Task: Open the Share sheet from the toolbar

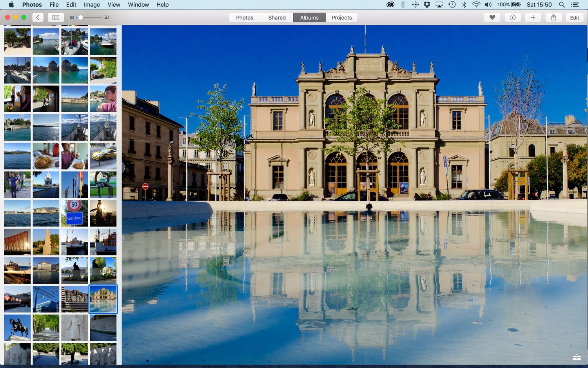Action: [x=554, y=17]
